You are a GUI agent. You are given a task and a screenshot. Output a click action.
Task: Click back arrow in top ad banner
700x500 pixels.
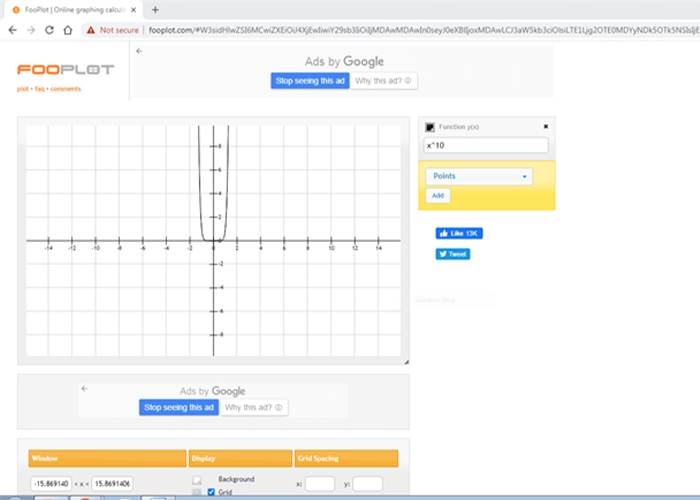[139, 51]
